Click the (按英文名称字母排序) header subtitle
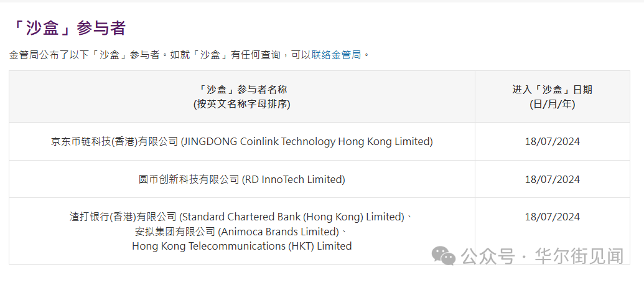Viewport: 644px width, 282px height. [241, 104]
